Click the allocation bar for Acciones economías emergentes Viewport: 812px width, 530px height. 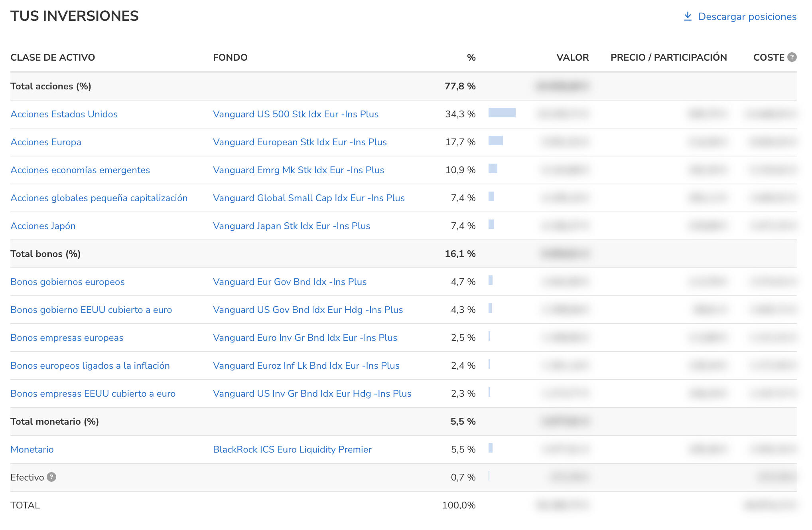493,168
